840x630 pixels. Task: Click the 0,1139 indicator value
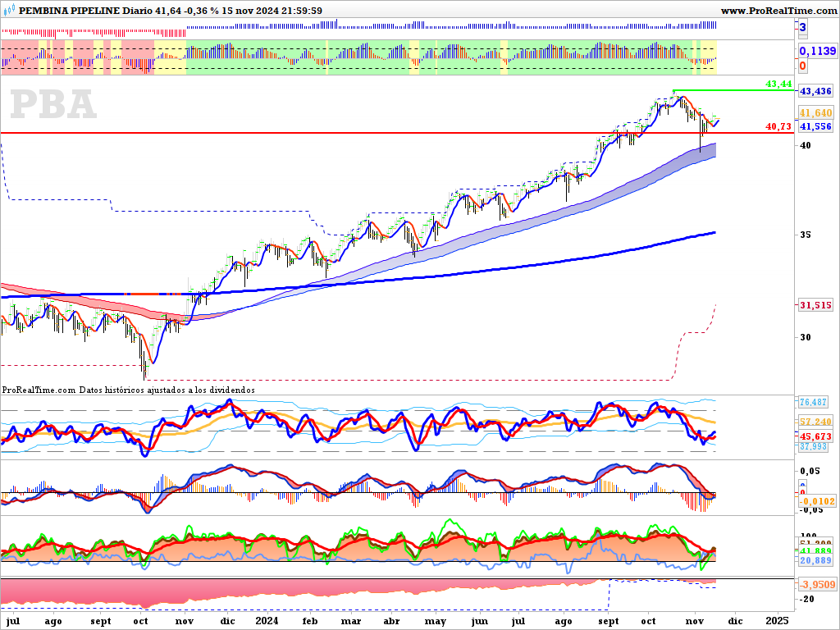point(818,51)
